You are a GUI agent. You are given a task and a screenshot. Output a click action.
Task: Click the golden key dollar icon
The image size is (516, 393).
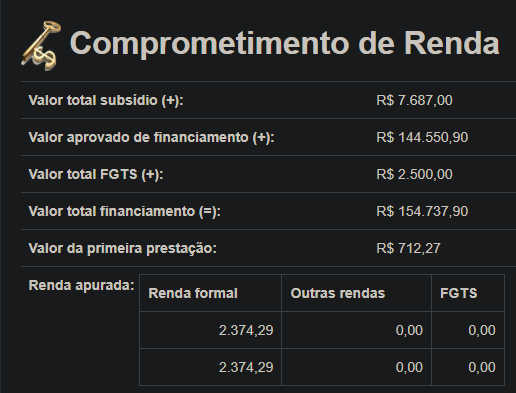tap(41, 45)
